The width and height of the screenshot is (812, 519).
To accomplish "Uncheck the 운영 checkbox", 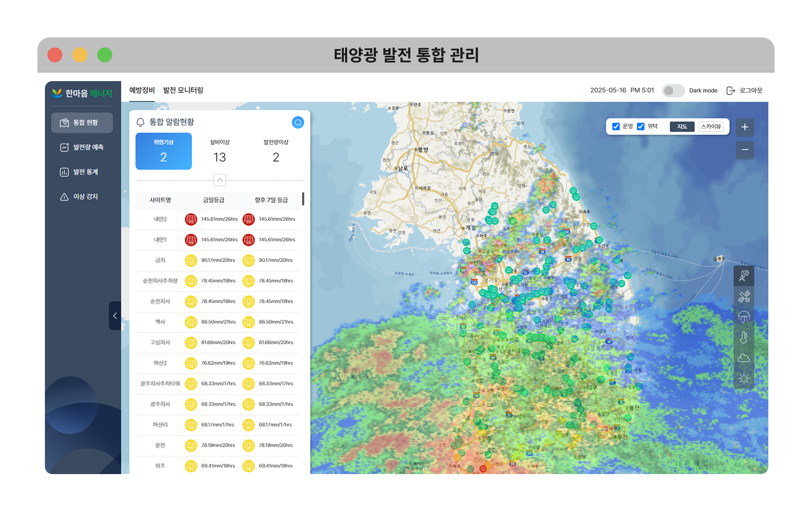I will (x=616, y=126).
